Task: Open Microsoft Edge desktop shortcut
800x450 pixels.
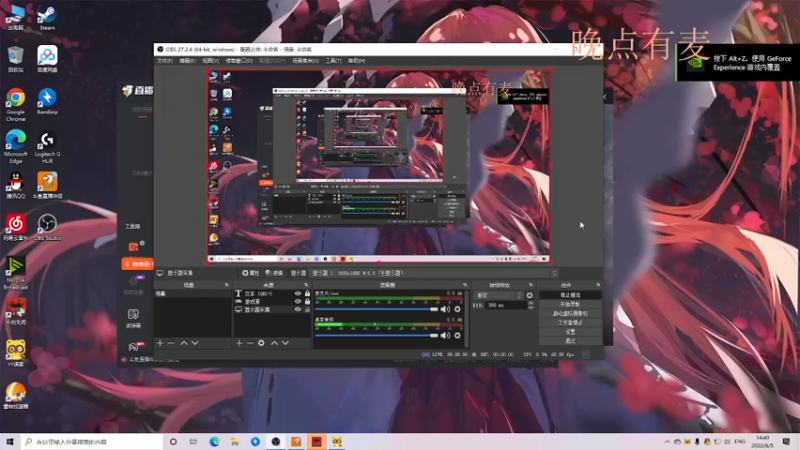Action: click(x=15, y=146)
